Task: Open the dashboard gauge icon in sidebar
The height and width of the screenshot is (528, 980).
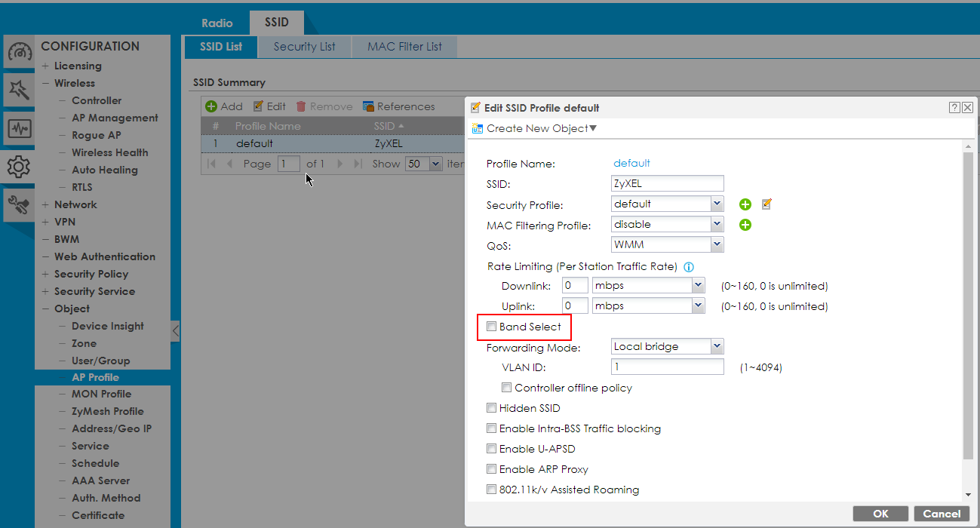Action: click(18, 52)
